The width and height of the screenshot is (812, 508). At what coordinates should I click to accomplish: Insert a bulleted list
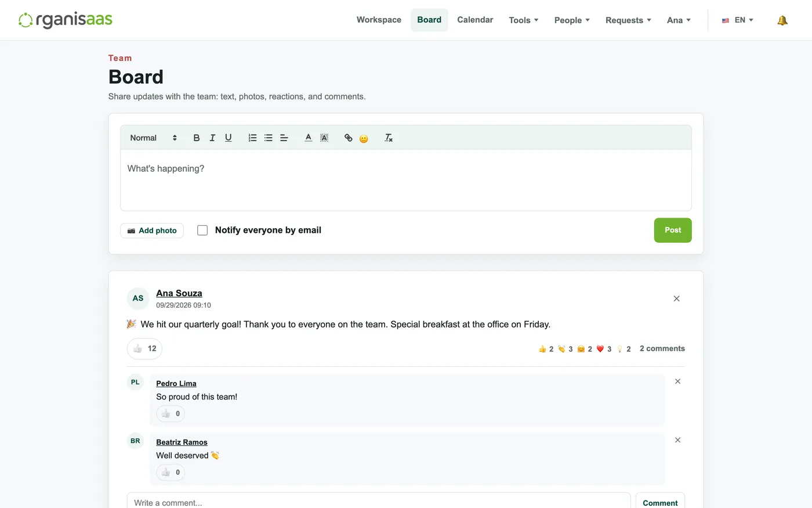point(269,138)
